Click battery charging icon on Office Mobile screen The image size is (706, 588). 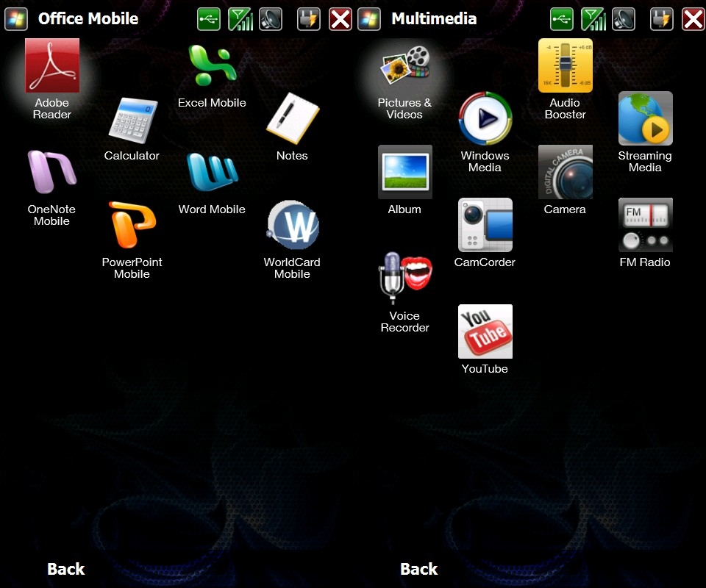(x=309, y=19)
